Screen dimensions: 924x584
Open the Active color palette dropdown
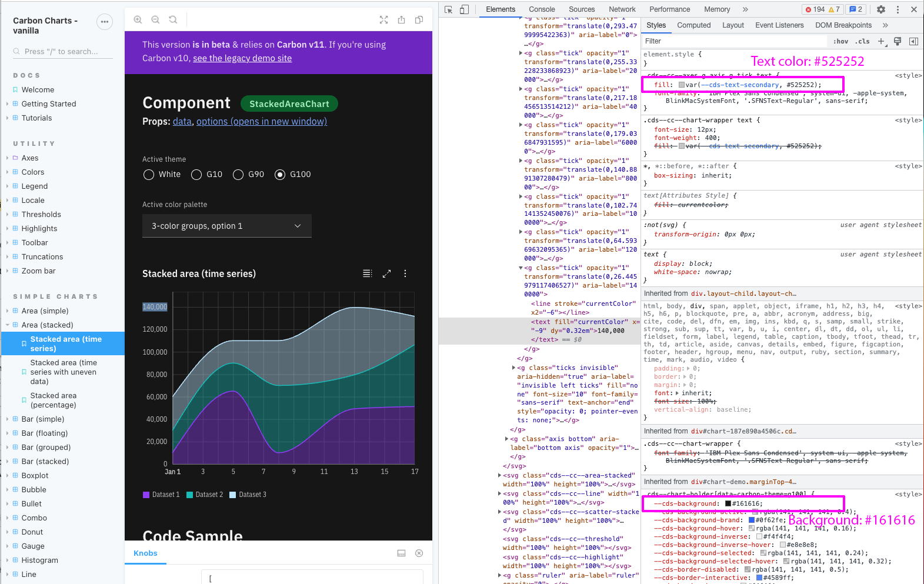coord(227,226)
